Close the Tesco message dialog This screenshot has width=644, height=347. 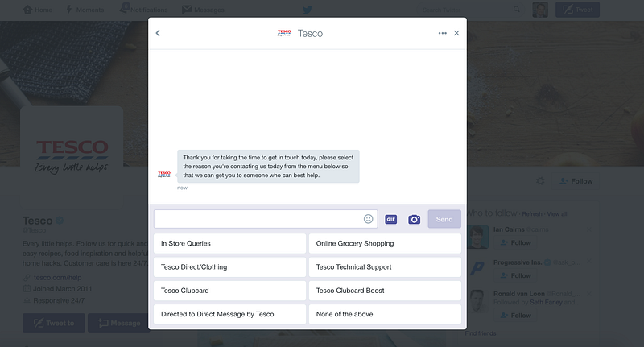(x=456, y=33)
